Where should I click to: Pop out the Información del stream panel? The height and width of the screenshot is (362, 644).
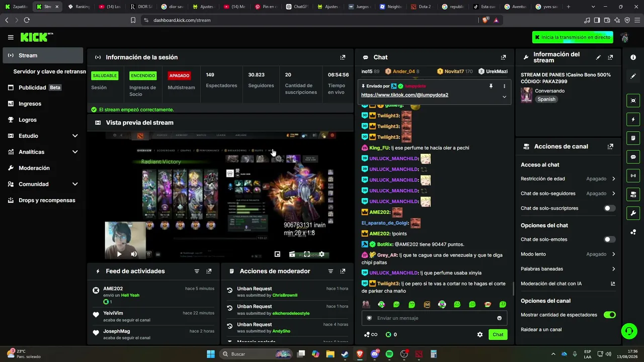click(x=610, y=57)
